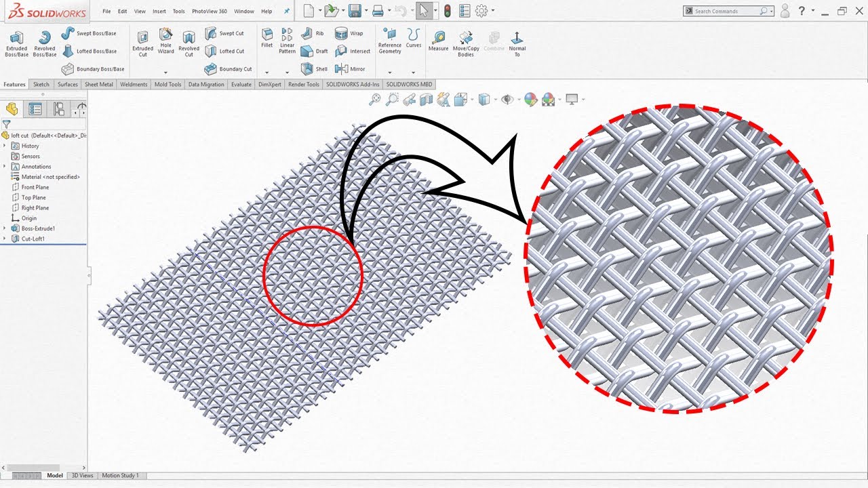Switch to the Sketch tab
Viewport: 868px width, 488px height.
point(41,85)
